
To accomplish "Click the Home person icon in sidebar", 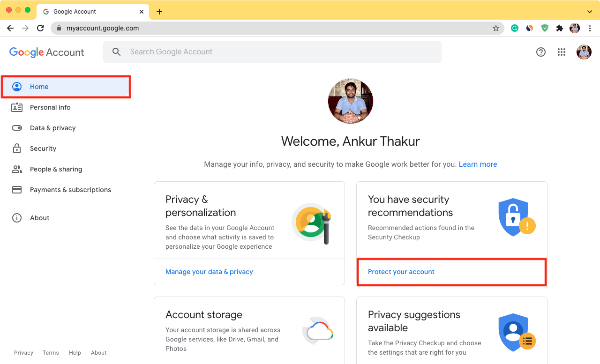I will (x=17, y=87).
